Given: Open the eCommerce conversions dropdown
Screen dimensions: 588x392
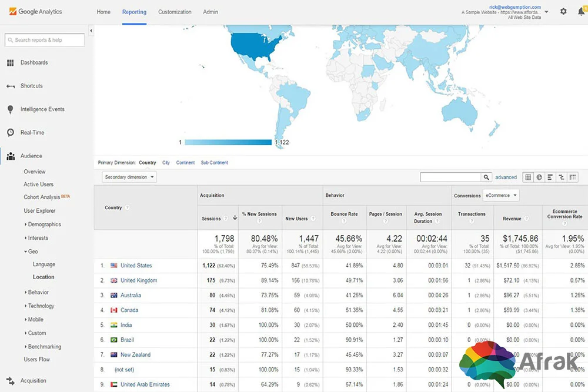Looking at the screenshot, I should coord(501,195).
